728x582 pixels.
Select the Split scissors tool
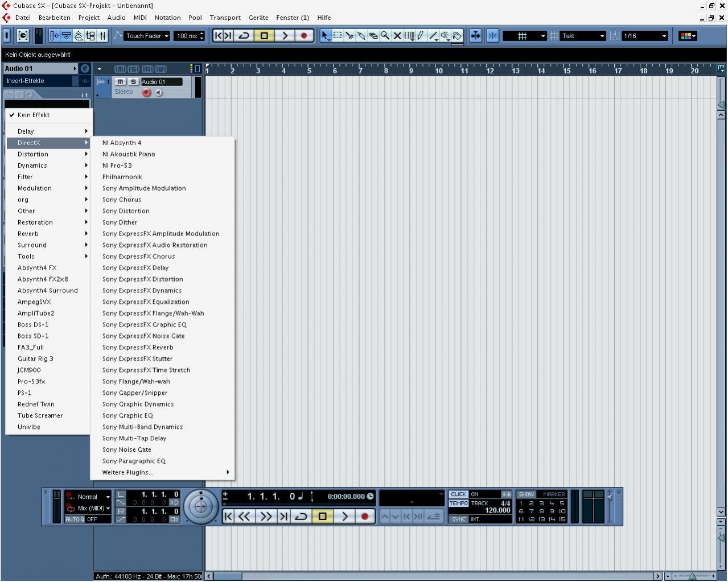point(349,36)
